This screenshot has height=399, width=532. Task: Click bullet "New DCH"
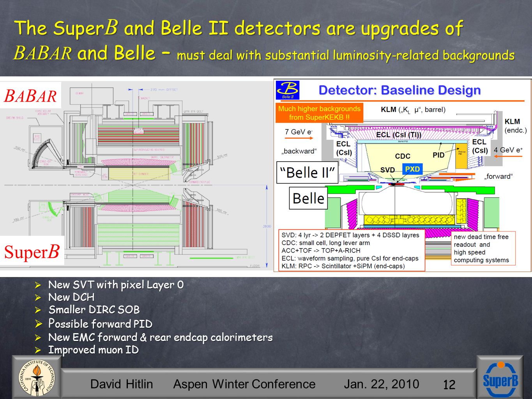click(x=71, y=297)
